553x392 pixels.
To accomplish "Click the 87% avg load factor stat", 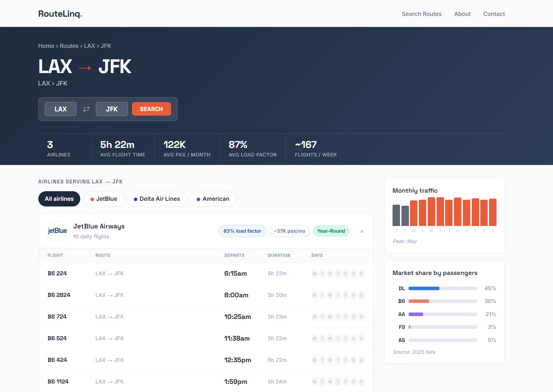I will 253,149.
